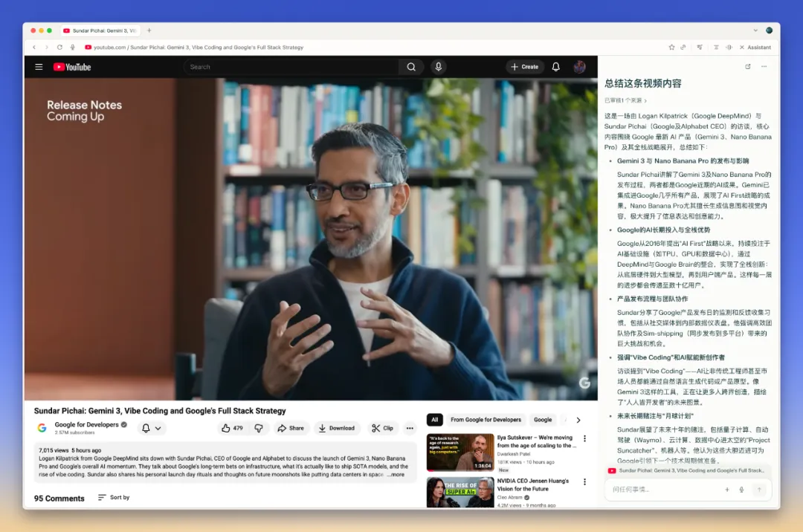Click the Share button
Screen dimensions: 803x532
tap(291, 428)
